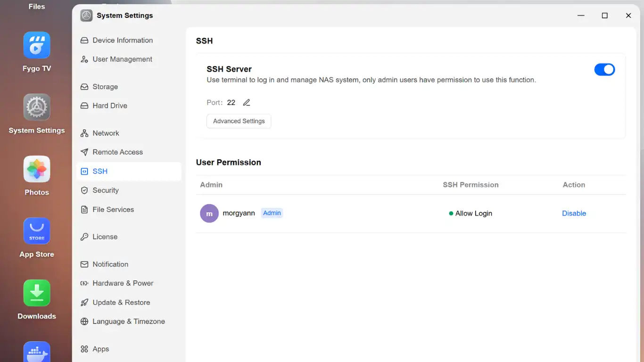Click the System Settings title bar gear icon
The image size is (644, 362).
[86, 16]
